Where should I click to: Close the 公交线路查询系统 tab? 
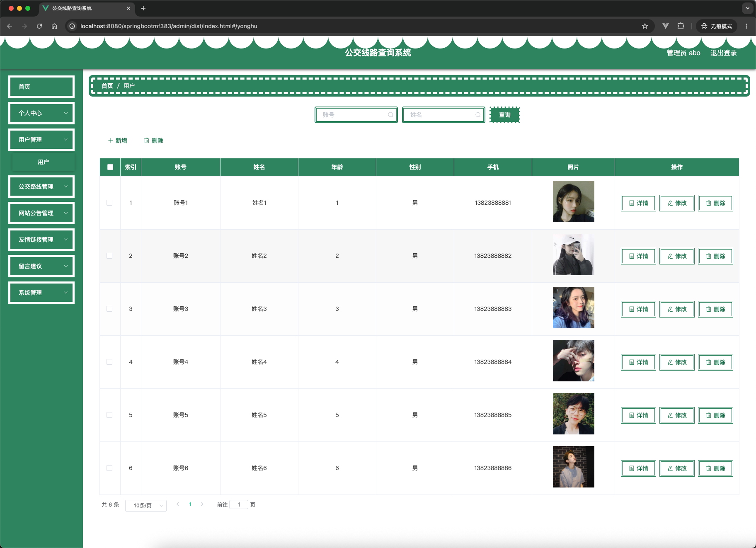128,8
